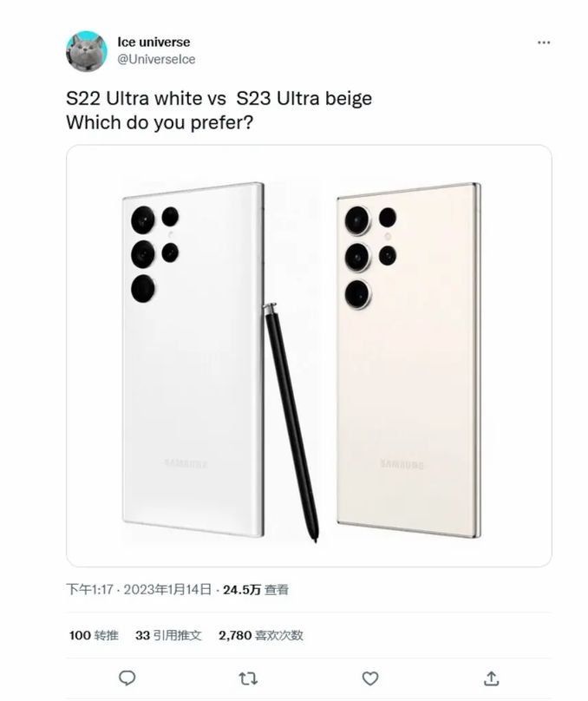Select the tweet text about S22 Ultra white
588x701 pixels.
pyautogui.click(x=219, y=98)
